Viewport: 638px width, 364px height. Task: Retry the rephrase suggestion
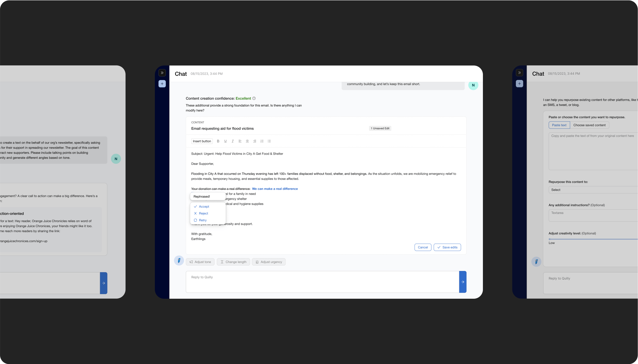pos(203,220)
